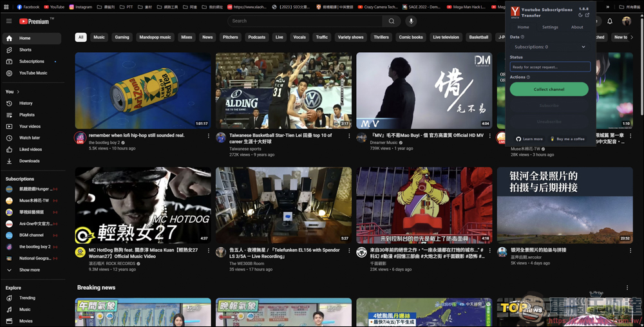Image resolution: width=644 pixels, height=327 pixels.
Task: Open Trending under Explore
Action: click(x=32, y=298)
